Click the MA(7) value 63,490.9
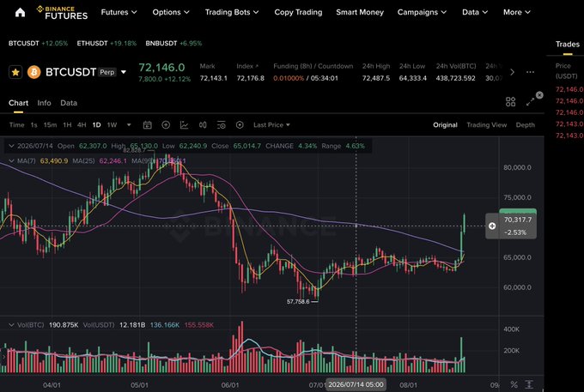Image resolution: width=584 pixels, height=392 pixels. (54, 161)
